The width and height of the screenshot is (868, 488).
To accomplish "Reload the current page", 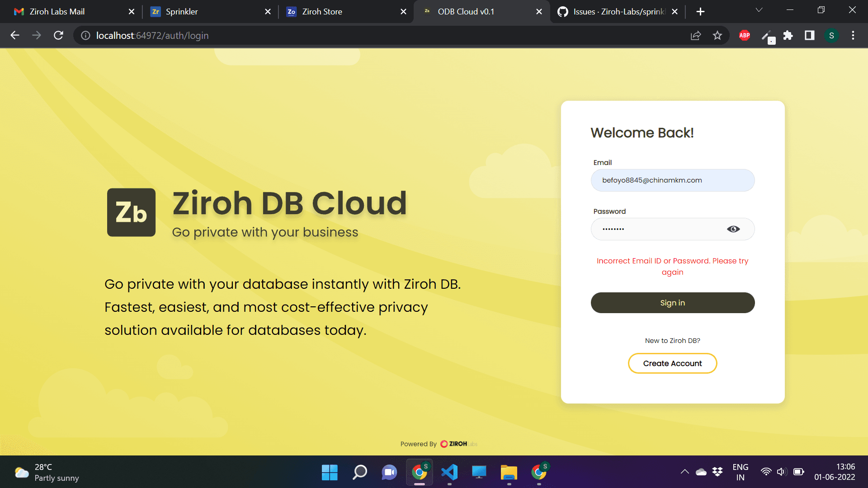I will click(x=58, y=35).
